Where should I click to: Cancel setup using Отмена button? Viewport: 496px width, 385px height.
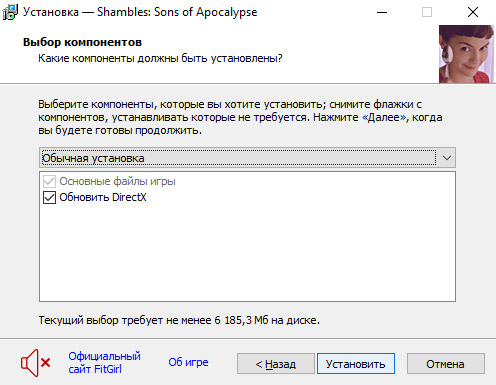(x=446, y=364)
